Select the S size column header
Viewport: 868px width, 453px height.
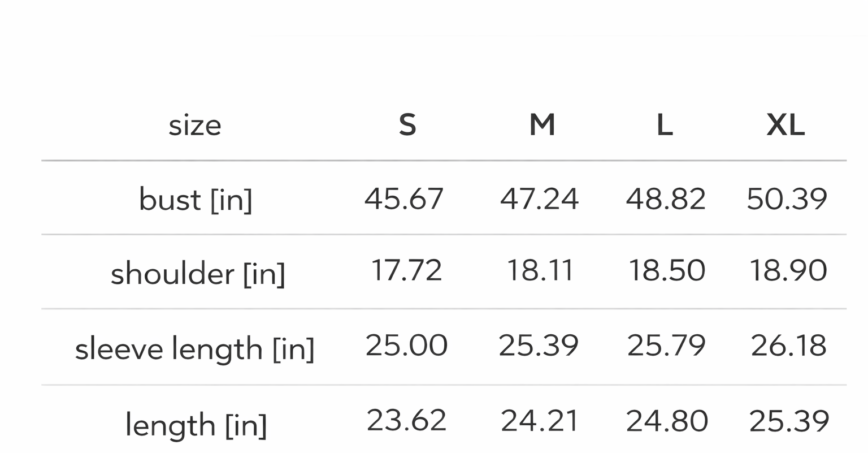pos(407,125)
